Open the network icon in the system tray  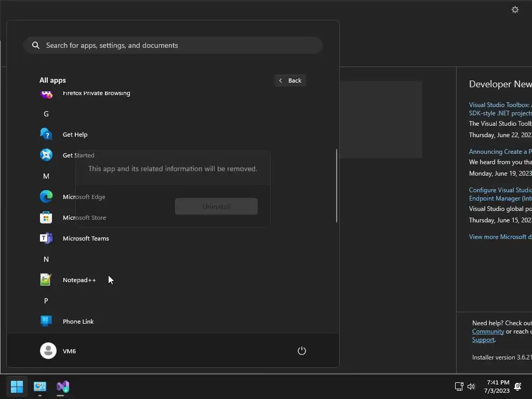tap(459, 387)
